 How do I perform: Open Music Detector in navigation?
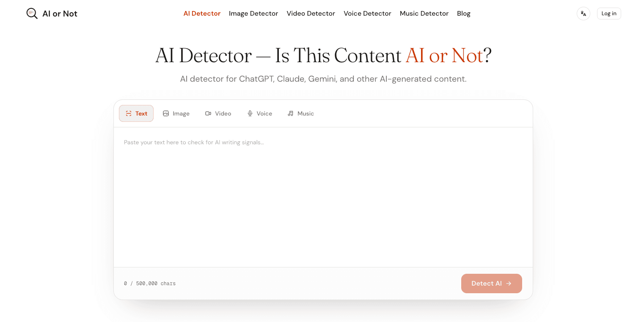click(424, 14)
